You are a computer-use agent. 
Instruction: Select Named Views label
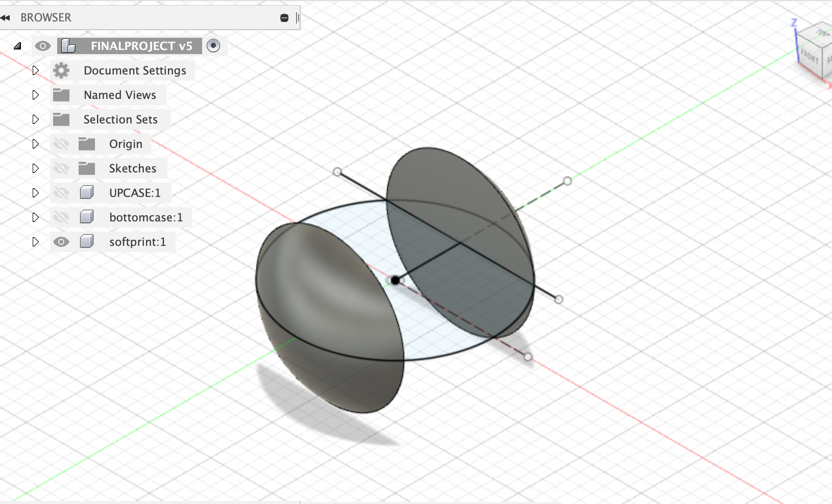[x=120, y=95]
